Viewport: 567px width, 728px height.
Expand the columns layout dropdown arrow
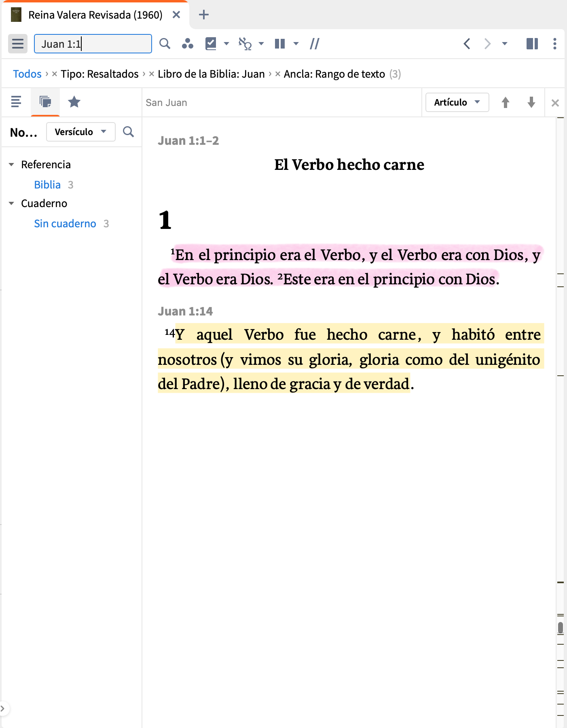pyautogui.click(x=296, y=44)
